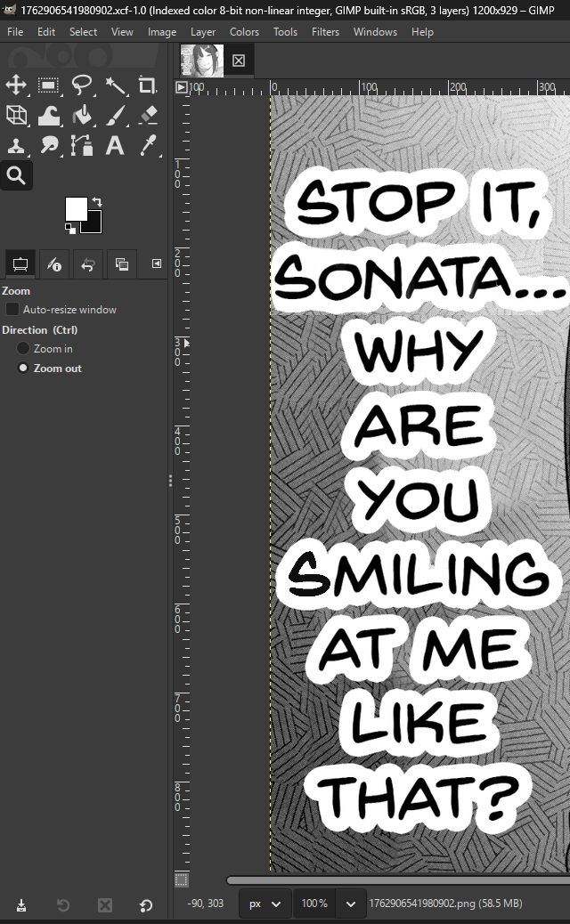Open the Windows menu

[376, 32]
